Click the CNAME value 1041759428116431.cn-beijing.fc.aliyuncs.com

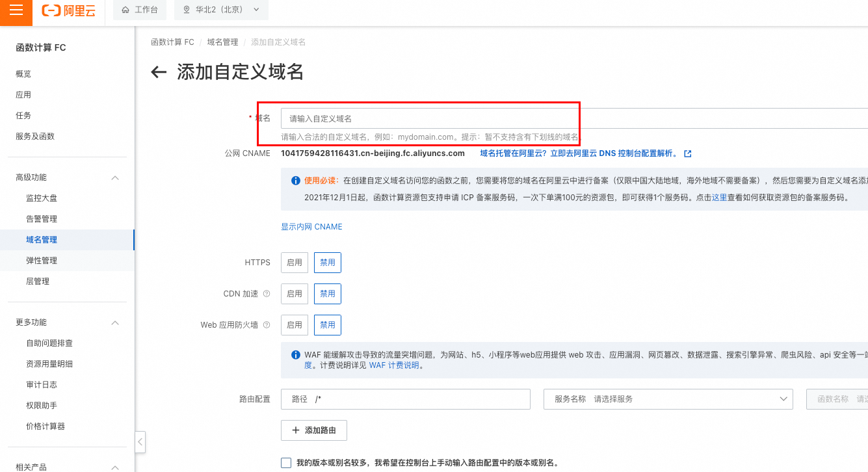coord(373,153)
